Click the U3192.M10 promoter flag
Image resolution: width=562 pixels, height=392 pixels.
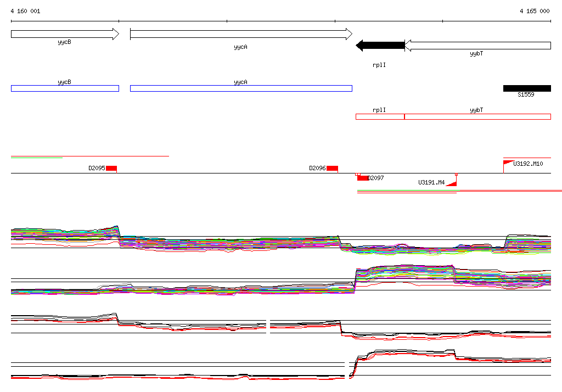coord(509,164)
